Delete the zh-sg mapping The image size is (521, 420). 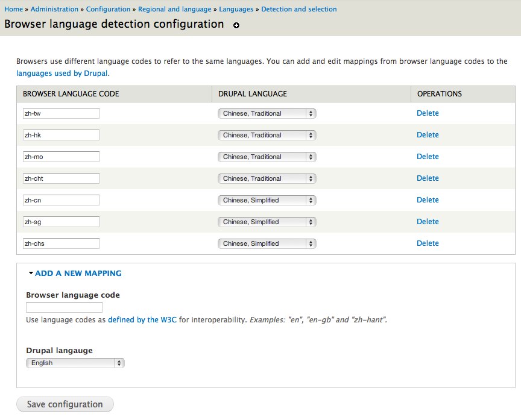click(x=428, y=222)
